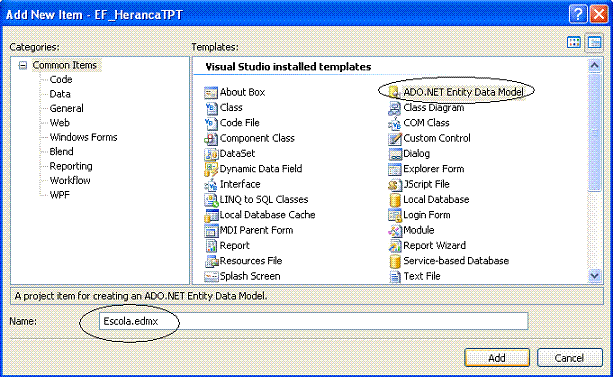Click the Cancel button
Viewport: 613px width, 377px height.
[x=569, y=358]
